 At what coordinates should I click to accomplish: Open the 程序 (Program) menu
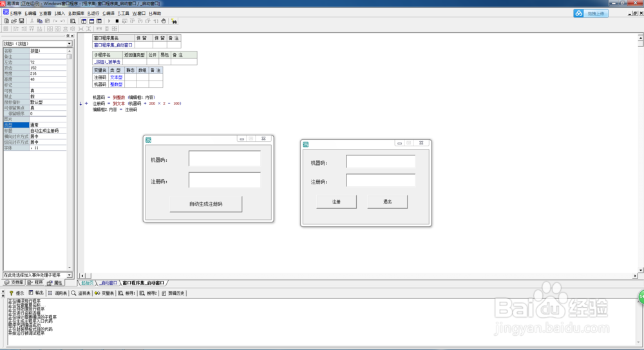pos(15,14)
